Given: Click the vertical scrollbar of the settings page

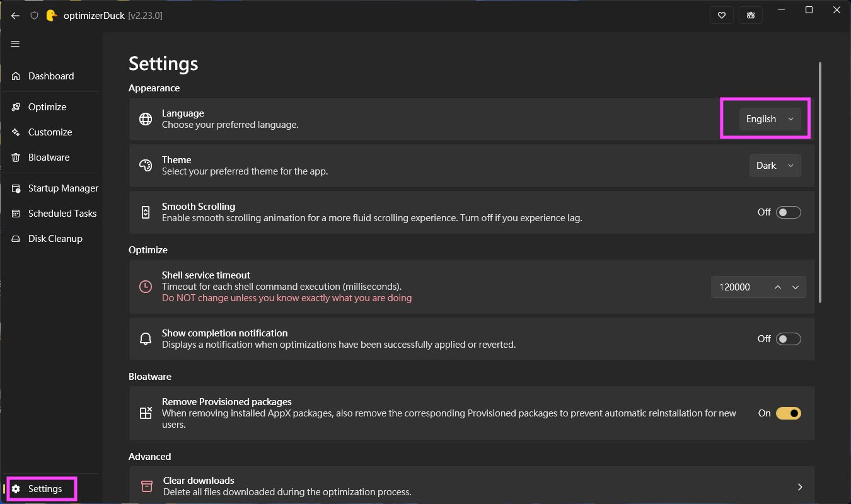Looking at the screenshot, I should 820,183.
